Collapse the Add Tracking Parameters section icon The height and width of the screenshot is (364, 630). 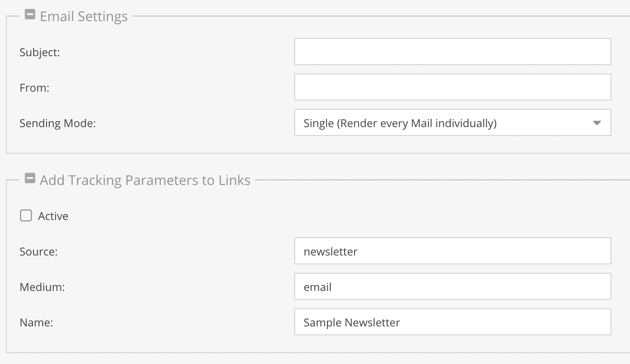[x=30, y=179]
